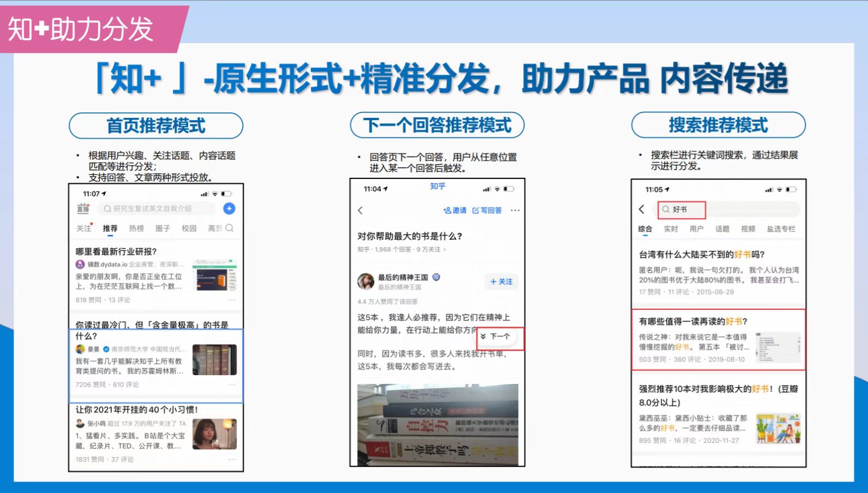
Task: Click 下一个回答推荐模式 heading label
Action: pos(437,125)
